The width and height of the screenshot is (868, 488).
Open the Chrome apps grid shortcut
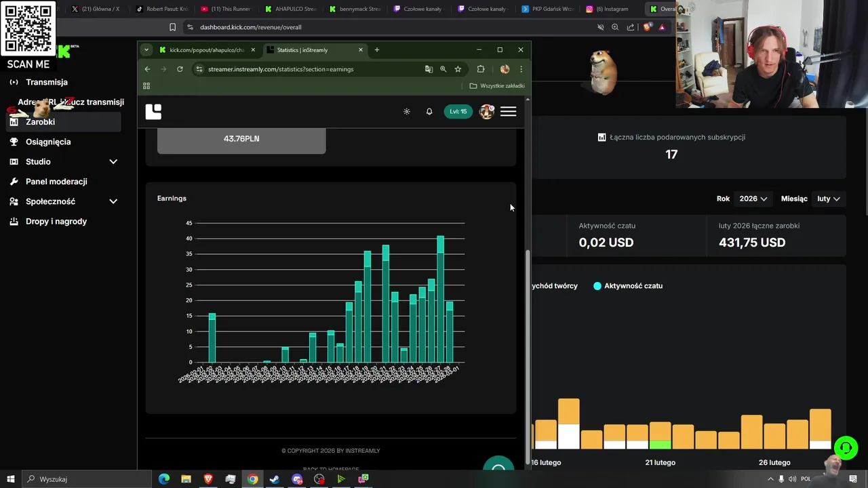tap(146, 86)
